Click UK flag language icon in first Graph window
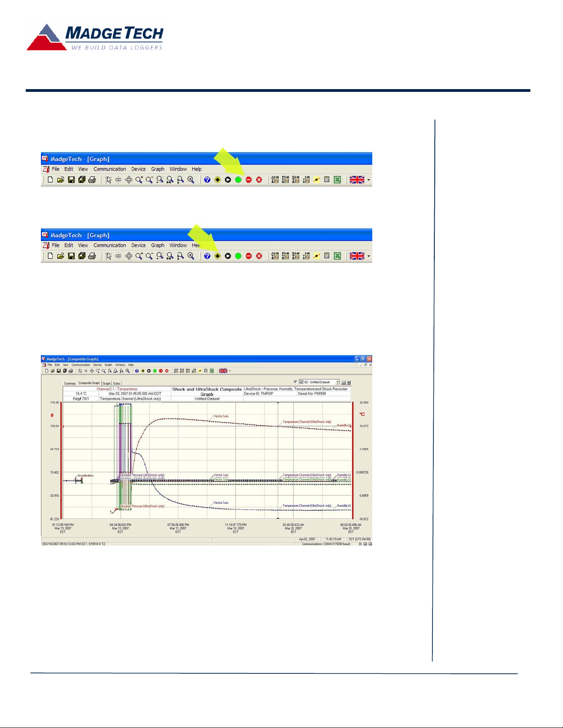The height and width of the screenshot is (728, 563). coord(357,180)
